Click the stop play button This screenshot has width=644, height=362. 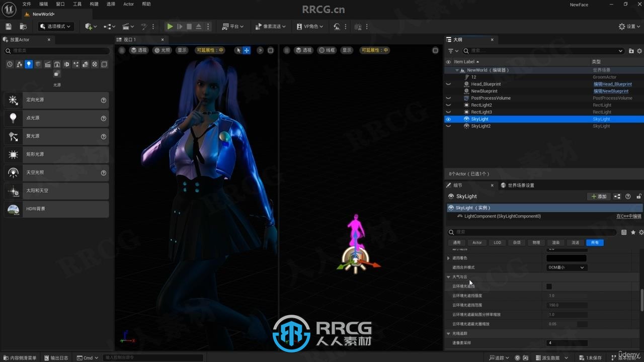tap(189, 27)
